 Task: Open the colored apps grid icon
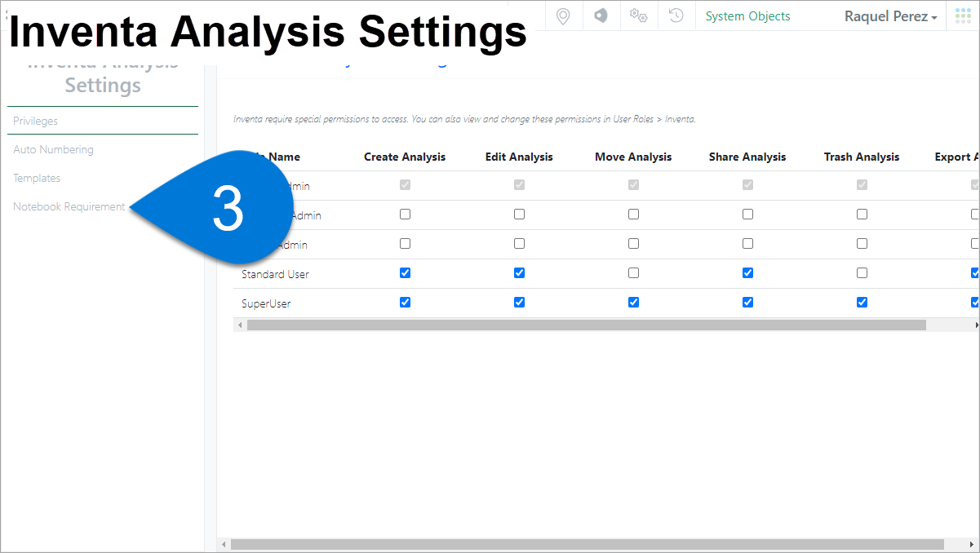[x=963, y=16]
